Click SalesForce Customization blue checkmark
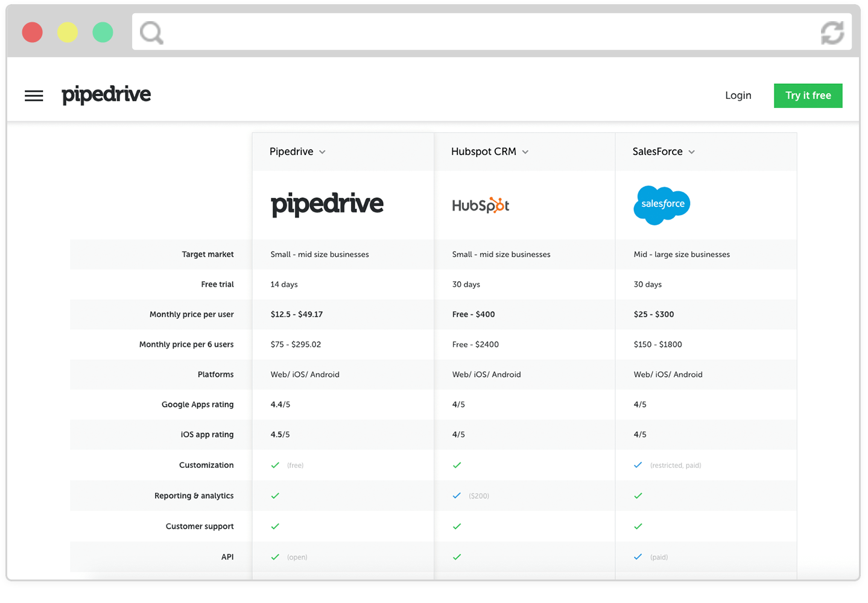868x603 pixels. pyautogui.click(x=638, y=465)
